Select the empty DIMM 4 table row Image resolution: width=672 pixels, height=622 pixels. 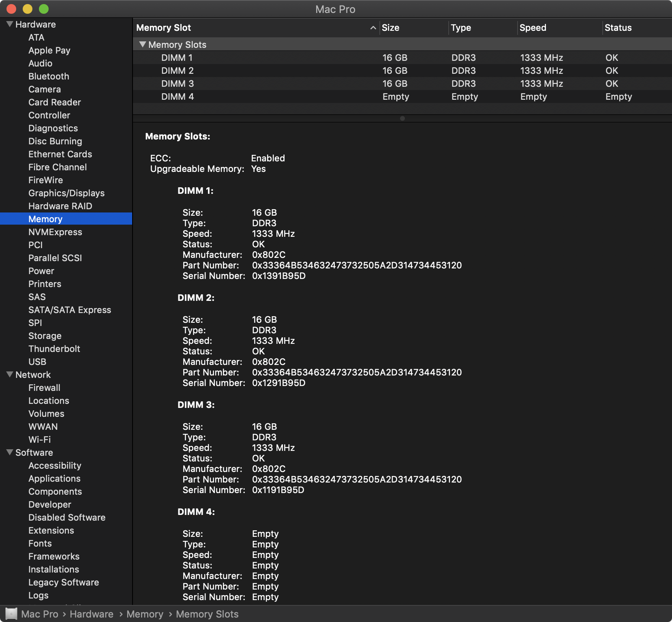(x=402, y=97)
